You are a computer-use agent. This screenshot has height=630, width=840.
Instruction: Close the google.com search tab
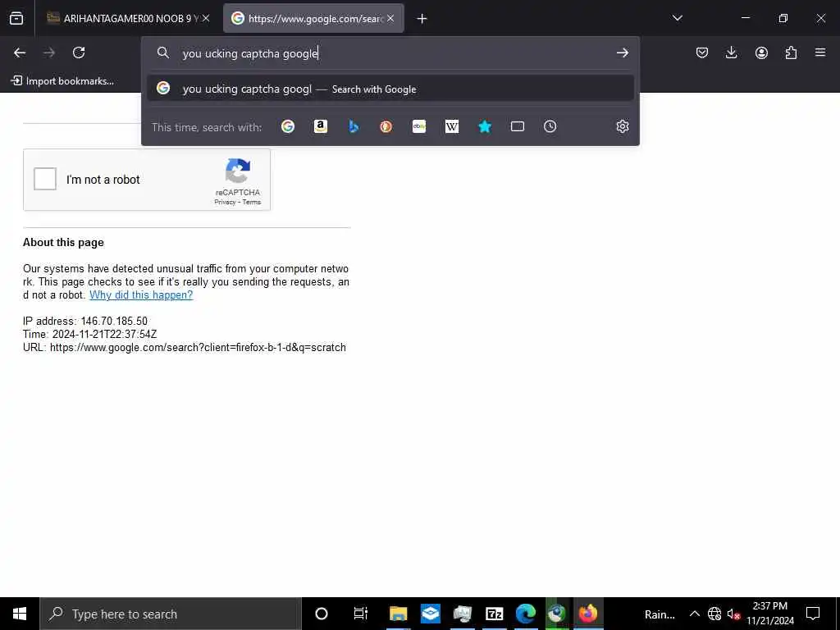point(390,18)
